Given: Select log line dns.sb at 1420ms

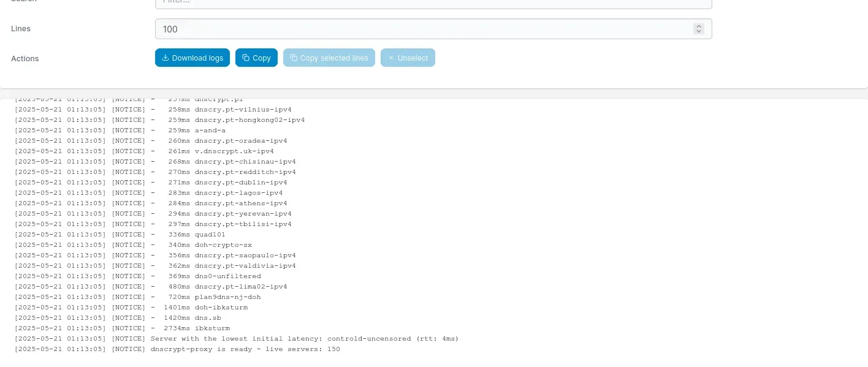Looking at the screenshot, I should [x=118, y=318].
